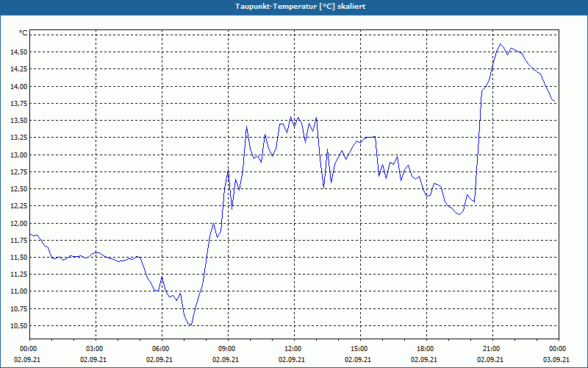Viewport: 588px width, 368px height.
Task: Click the 10,75 y-axis label
Action: click(x=18, y=308)
